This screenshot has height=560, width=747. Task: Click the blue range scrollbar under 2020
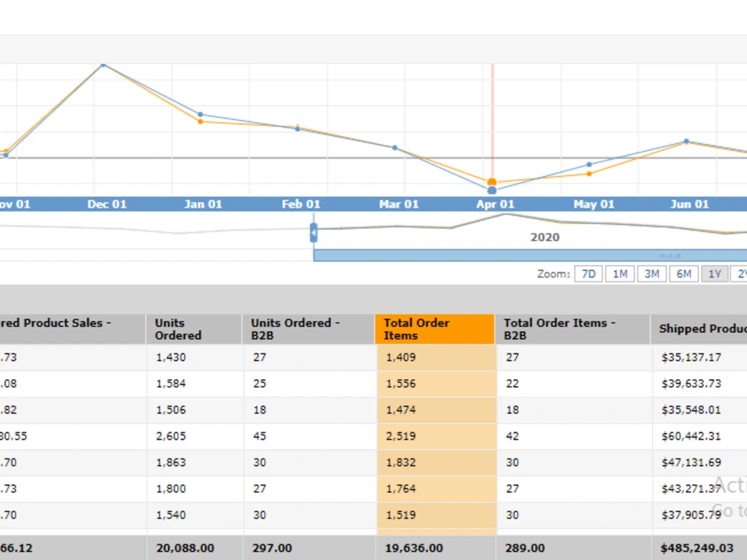pos(530,255)
